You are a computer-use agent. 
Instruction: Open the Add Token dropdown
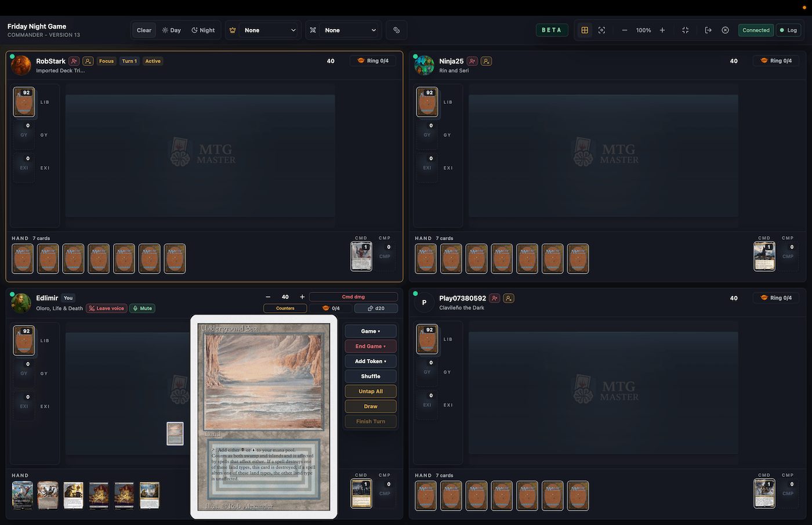tap(371, 361)
